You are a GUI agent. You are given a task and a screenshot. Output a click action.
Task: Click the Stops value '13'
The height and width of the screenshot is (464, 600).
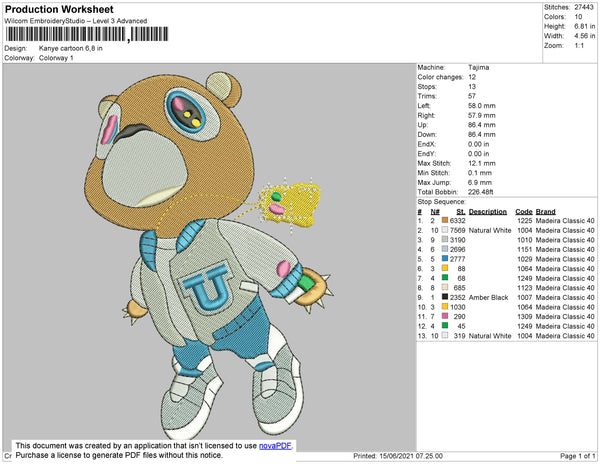pos(472,86)
